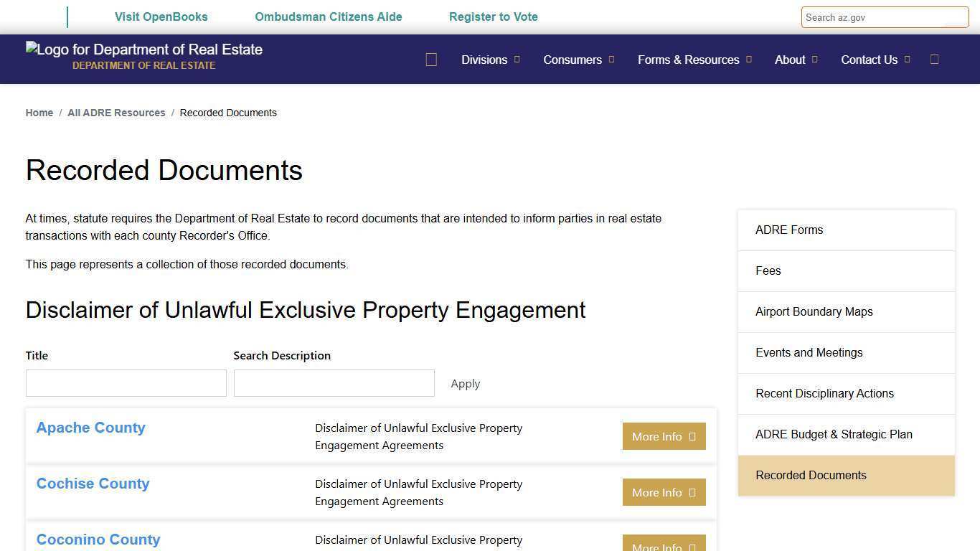Screen dimensions: 980x551
Task: Navigate to All ADRE Resources breadcrumb
Action: pos(116,113)
